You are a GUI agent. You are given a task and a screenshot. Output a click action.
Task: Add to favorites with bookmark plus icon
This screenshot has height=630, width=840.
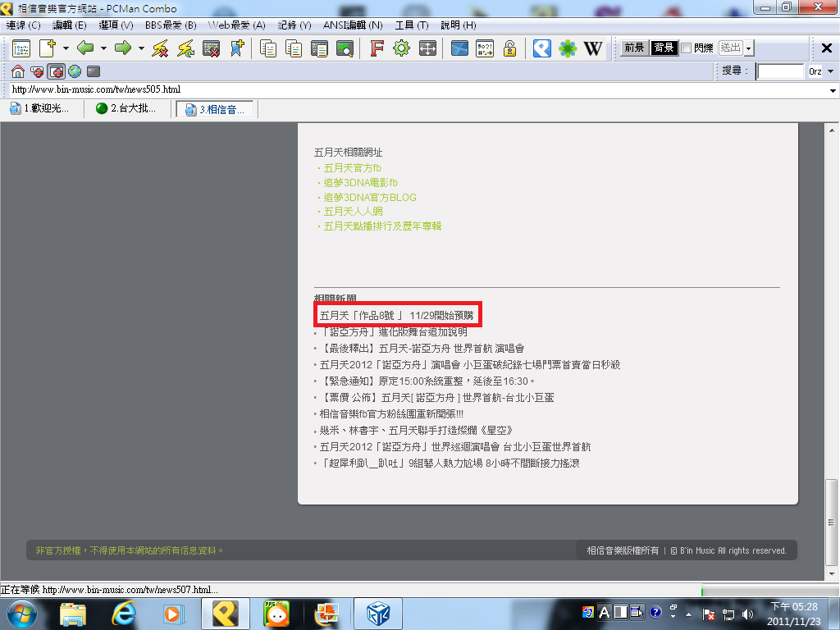click(x=237, y=48)
